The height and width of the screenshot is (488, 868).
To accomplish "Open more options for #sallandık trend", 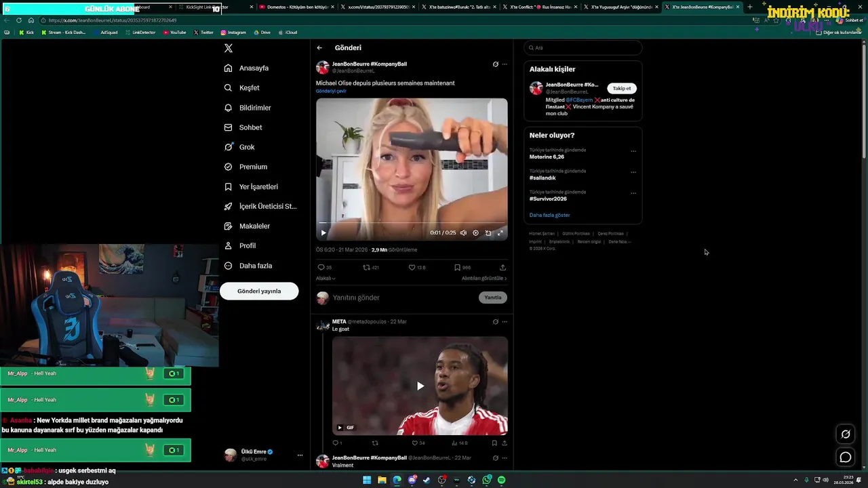I will coord(633,172).
